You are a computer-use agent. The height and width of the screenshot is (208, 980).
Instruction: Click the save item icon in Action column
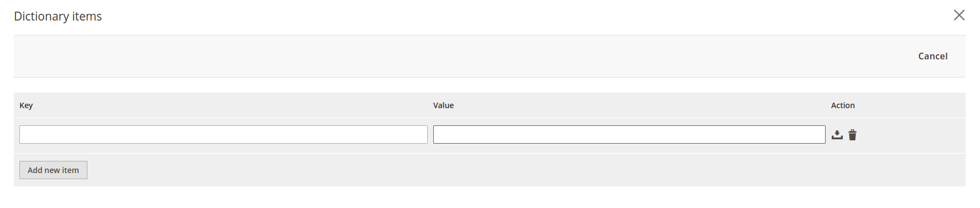(x=837, y=135)
